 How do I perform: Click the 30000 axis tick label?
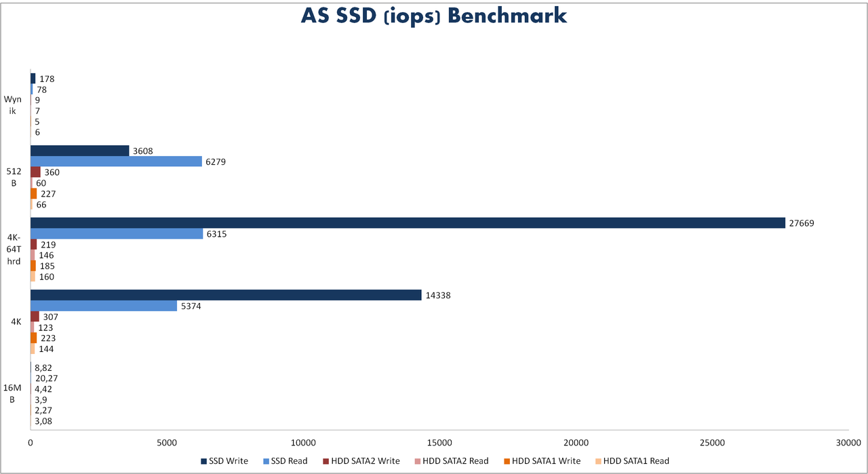[x=849, y=442]
